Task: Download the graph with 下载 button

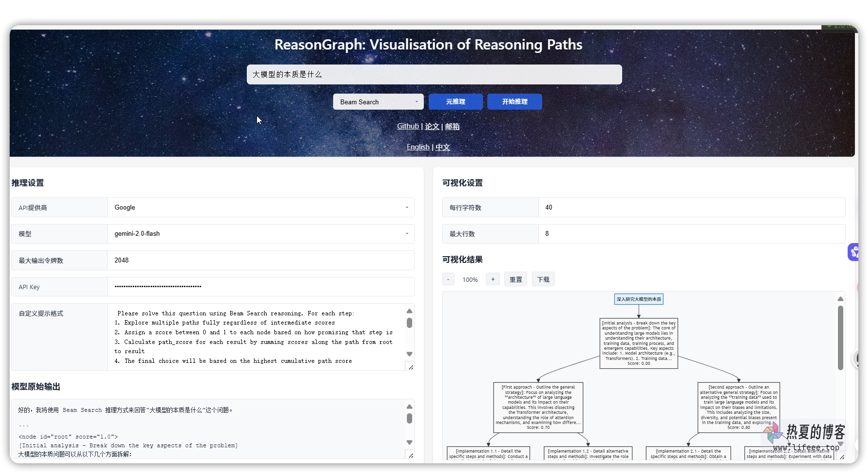Action: click(x=543, y=279)
